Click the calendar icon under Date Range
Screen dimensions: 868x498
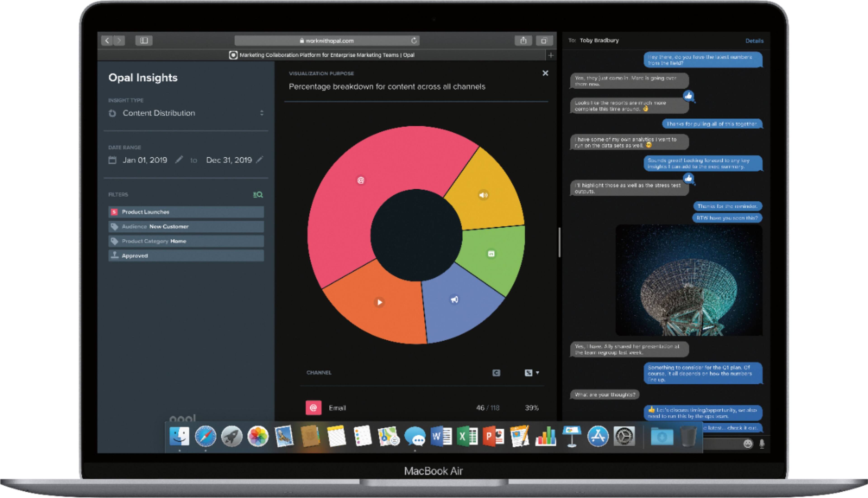coord(113,160)
